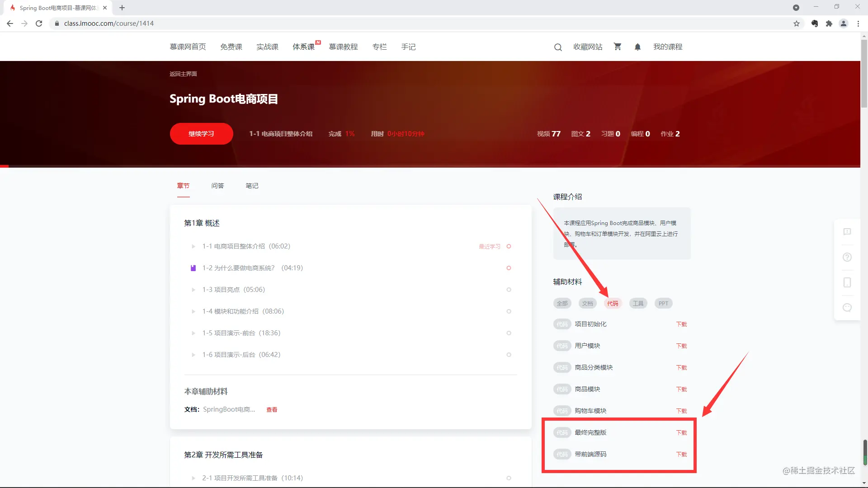Open 手记 in the navigation

408,47
